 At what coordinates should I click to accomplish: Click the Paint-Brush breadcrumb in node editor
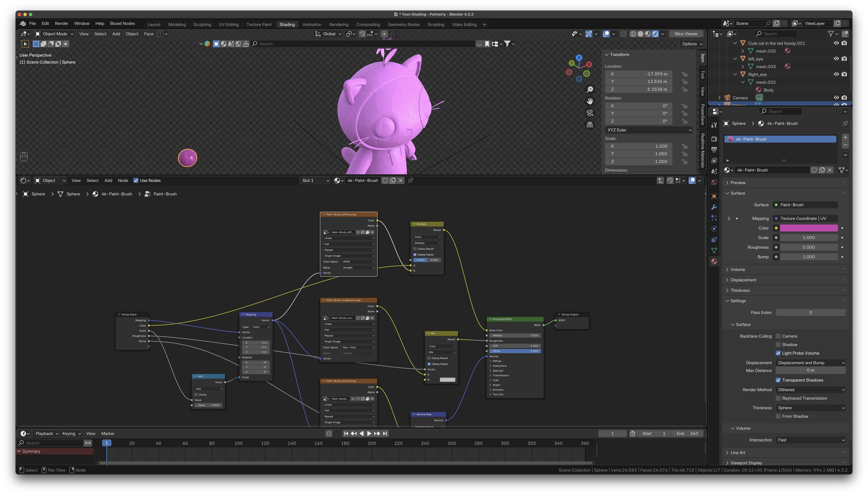point(165,194)
